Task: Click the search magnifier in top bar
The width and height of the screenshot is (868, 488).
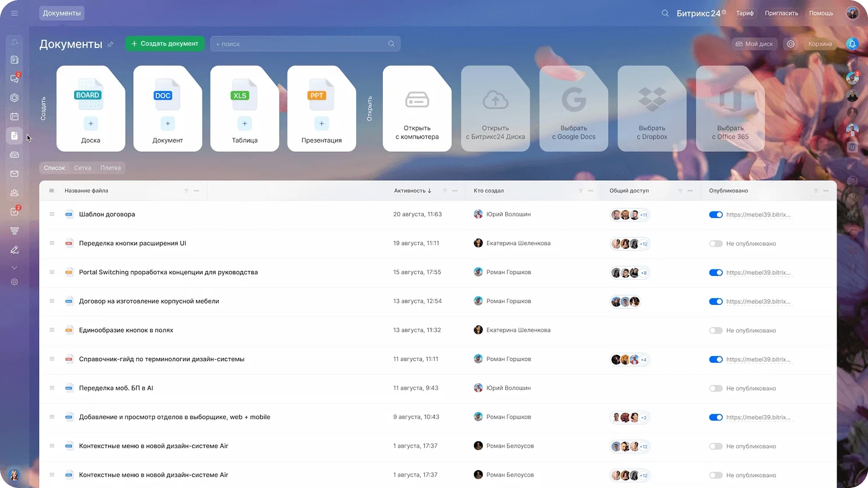Action: [x=665, y=13]
